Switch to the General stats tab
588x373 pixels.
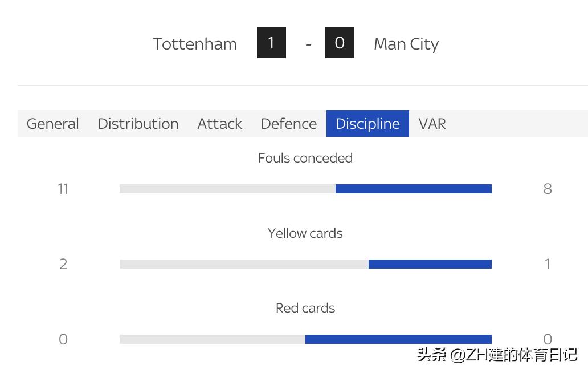click(x=53, y=124)
